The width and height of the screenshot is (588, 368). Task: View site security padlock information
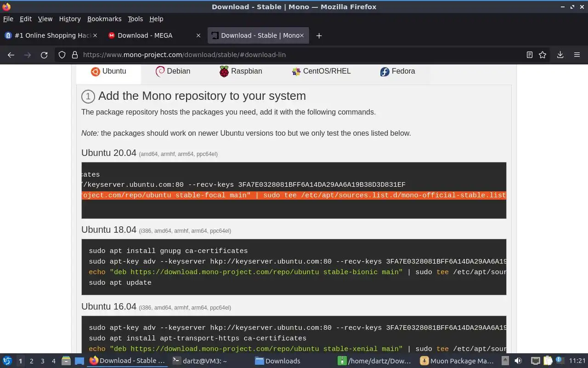[x=75, y=55]
